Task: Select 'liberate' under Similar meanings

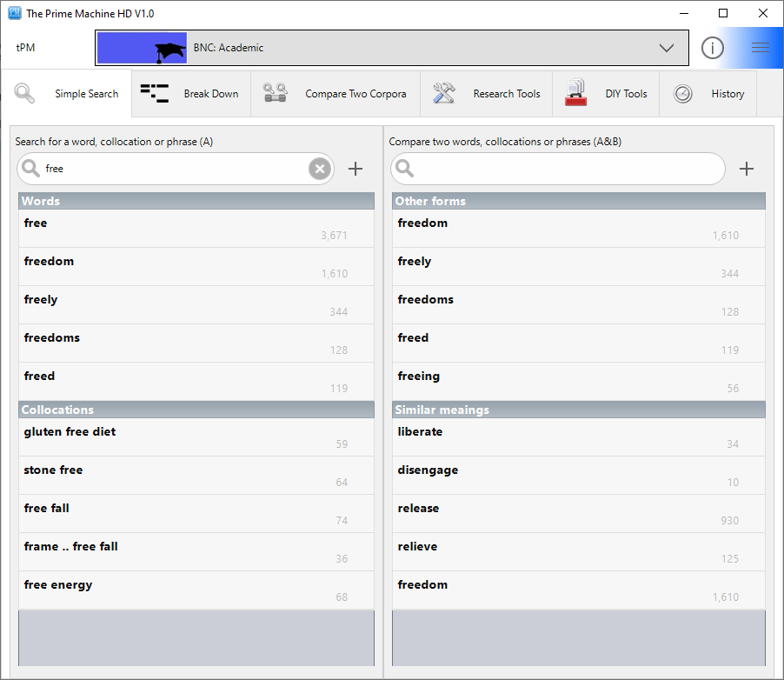Action: 579,437
